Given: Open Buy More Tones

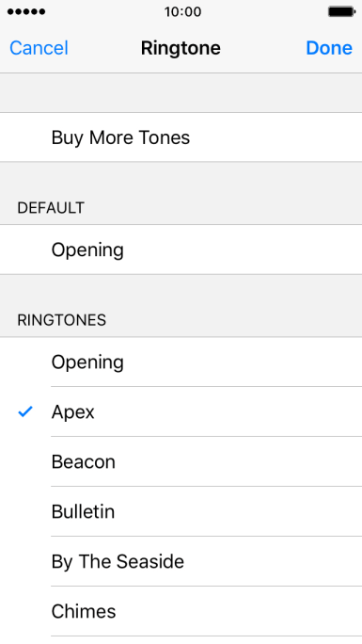Looking at the screenshot, I should pyautogui.click(x=181, y=137).
